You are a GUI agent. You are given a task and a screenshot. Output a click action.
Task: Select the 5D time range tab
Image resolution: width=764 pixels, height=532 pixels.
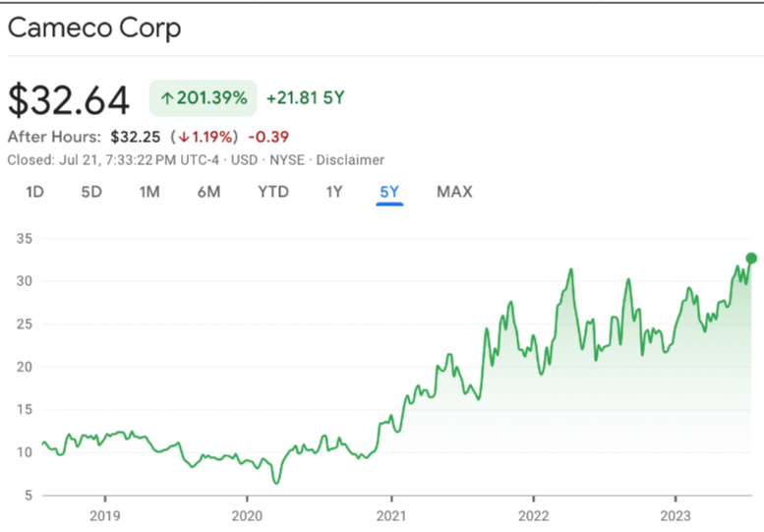(x=91, y=192)
